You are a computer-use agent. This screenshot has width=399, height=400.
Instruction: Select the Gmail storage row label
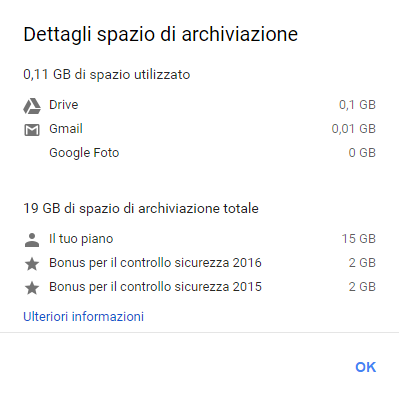click(x=66, y=129)
